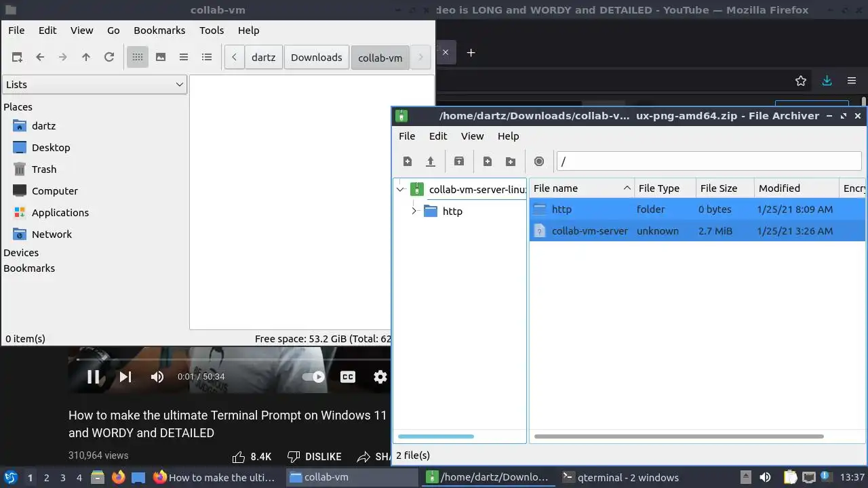Pause the YouTube video

94,377
